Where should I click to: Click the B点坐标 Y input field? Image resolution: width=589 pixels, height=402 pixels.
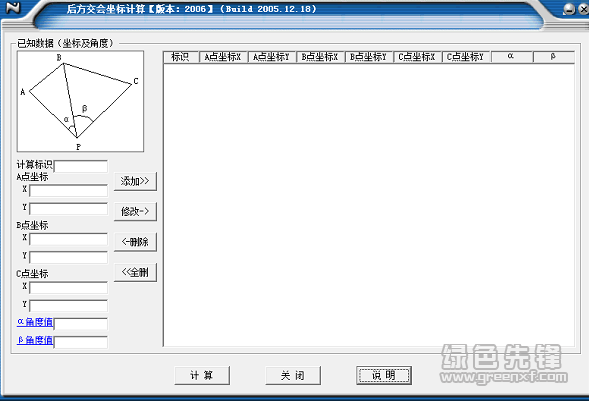click(68, 257)
